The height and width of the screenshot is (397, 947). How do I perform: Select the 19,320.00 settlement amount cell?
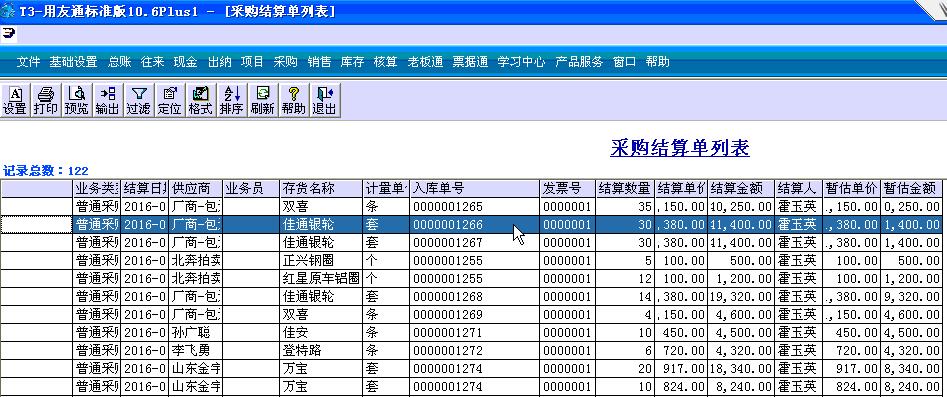740,297
